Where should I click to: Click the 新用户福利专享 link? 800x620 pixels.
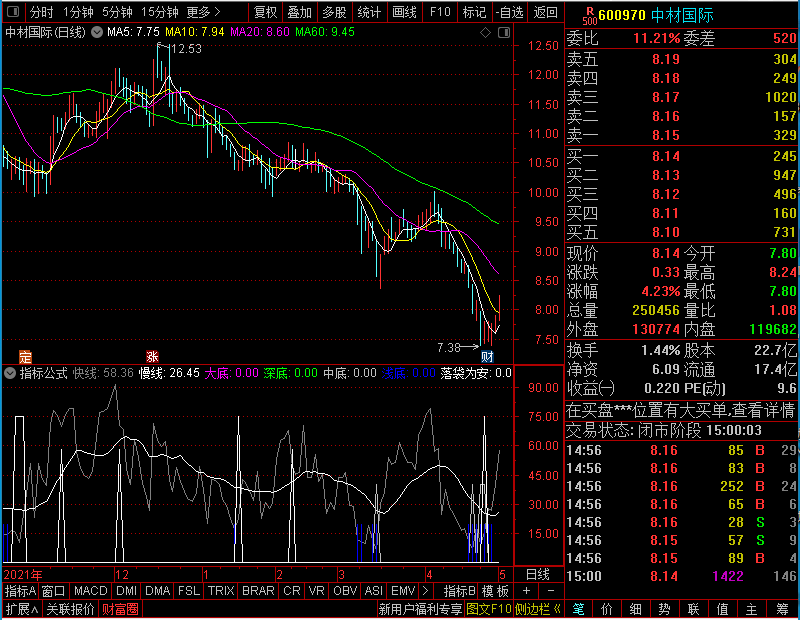[x=420, y=609]
